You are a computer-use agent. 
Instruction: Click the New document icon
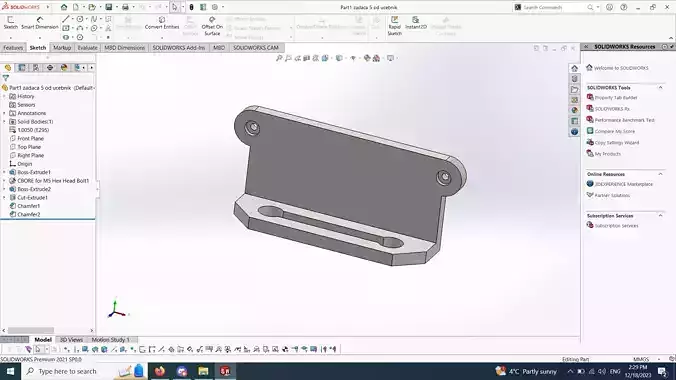76,7
